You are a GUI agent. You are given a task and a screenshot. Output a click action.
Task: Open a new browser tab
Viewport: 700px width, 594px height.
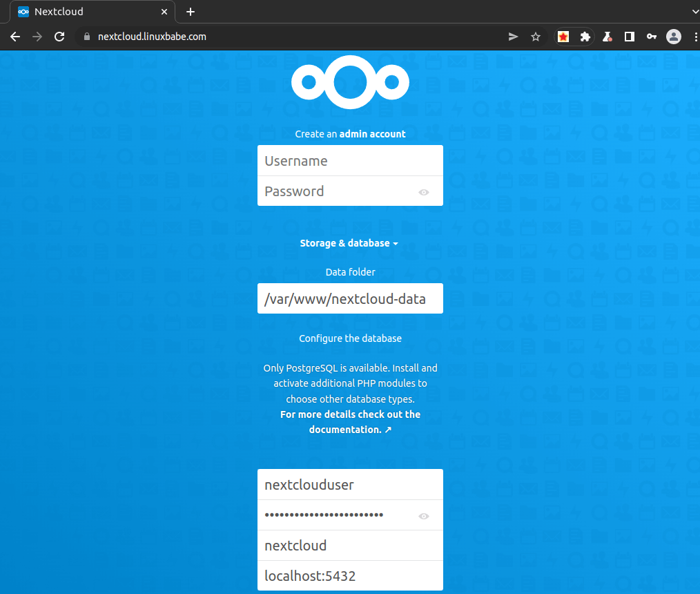191,12
